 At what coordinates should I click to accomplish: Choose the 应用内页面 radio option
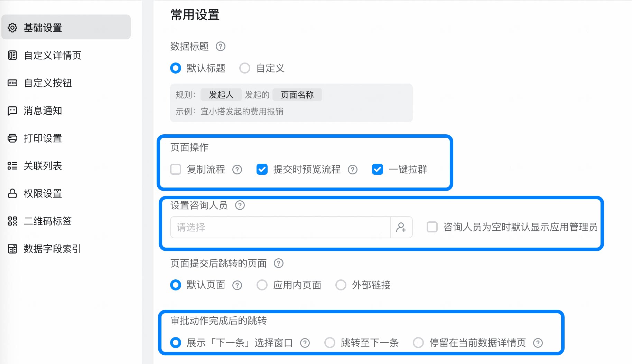click(x=262, y=285)
